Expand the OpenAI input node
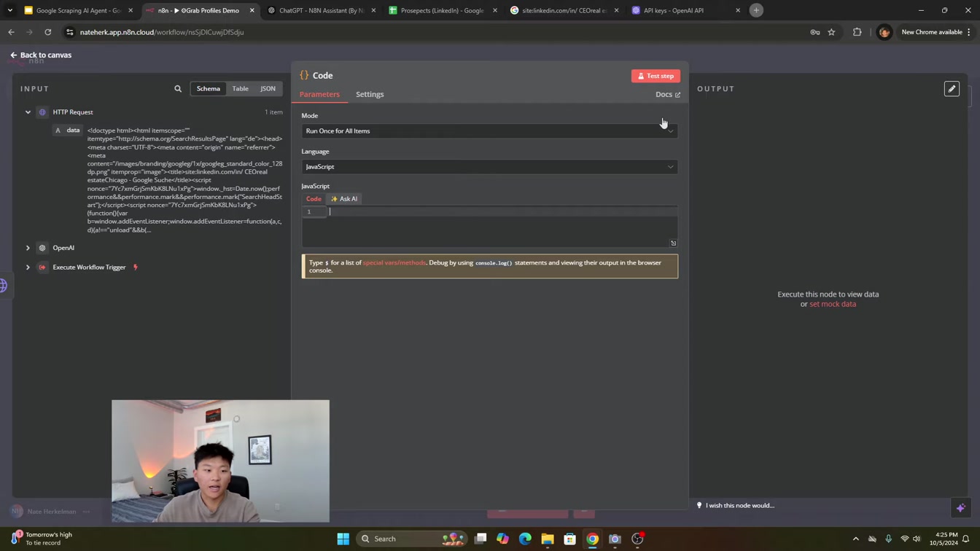 [28, 248]
